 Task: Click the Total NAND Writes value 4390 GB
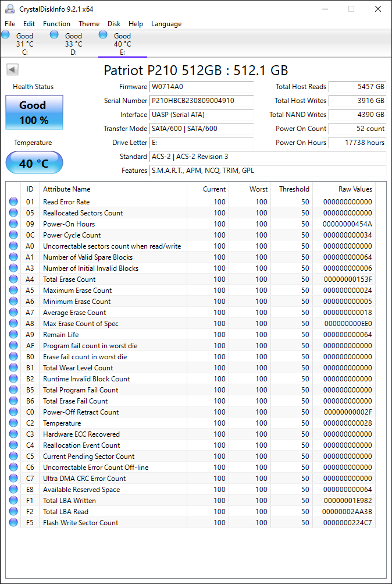(x=358, y=115)
